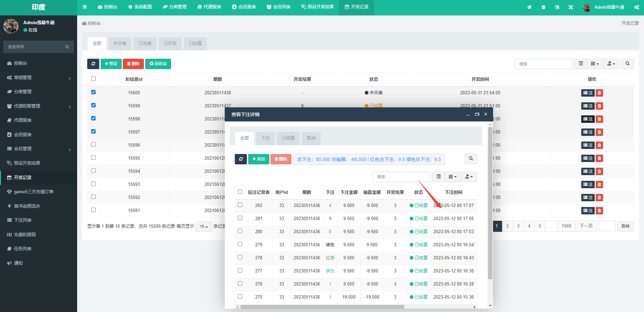Uncheck the checkbox for row 15600
The height and width of the screenshot is (312, 644).
point(94,92)
